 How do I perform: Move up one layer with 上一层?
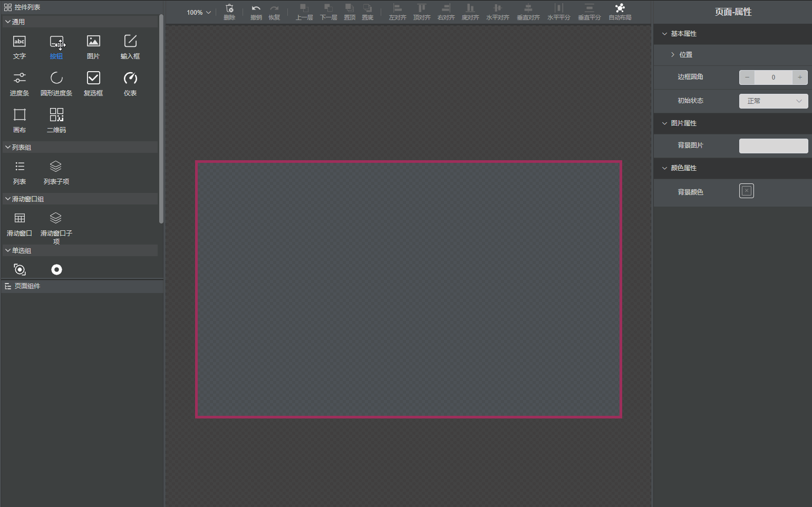pos(304,12)
